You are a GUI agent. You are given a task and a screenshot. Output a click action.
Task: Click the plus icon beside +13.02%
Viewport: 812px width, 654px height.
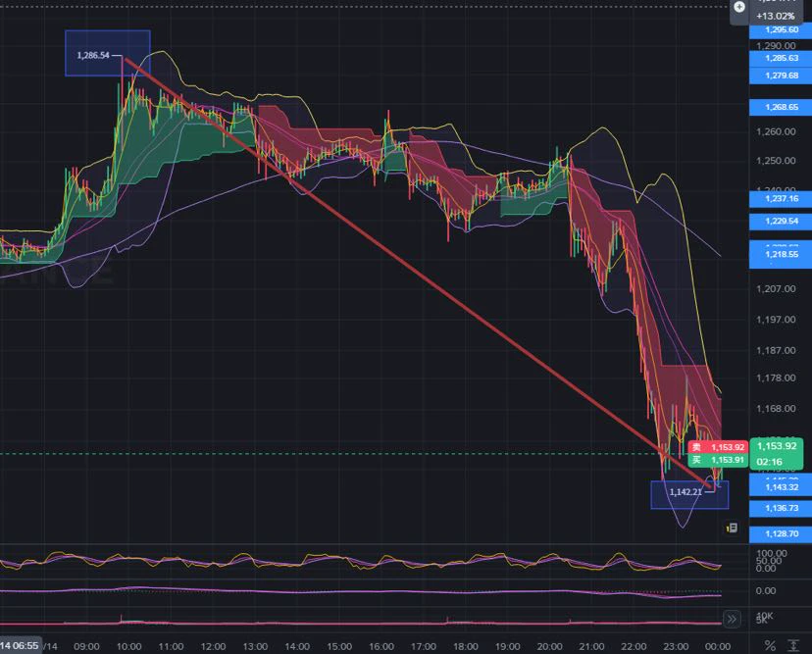pos(739,7)
